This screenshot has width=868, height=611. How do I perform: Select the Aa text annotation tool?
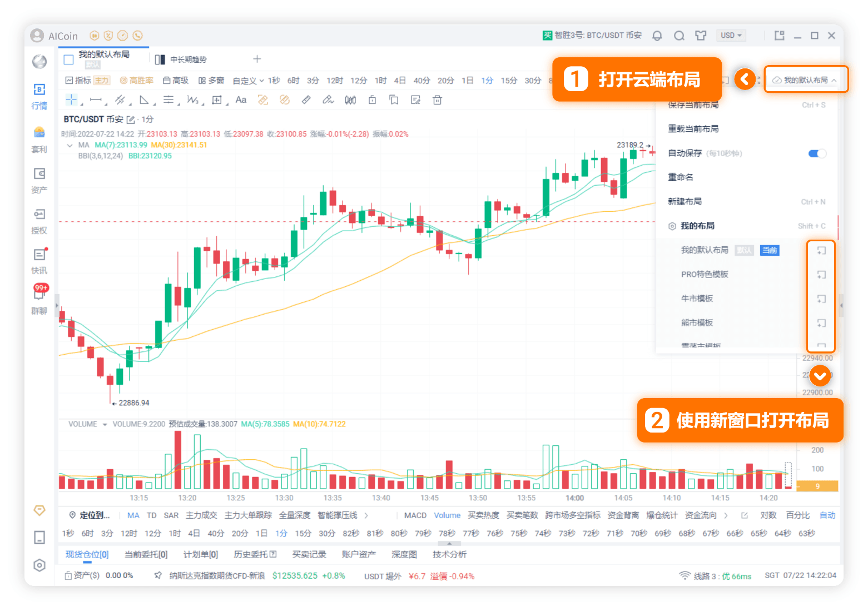(x=241, y=100)
